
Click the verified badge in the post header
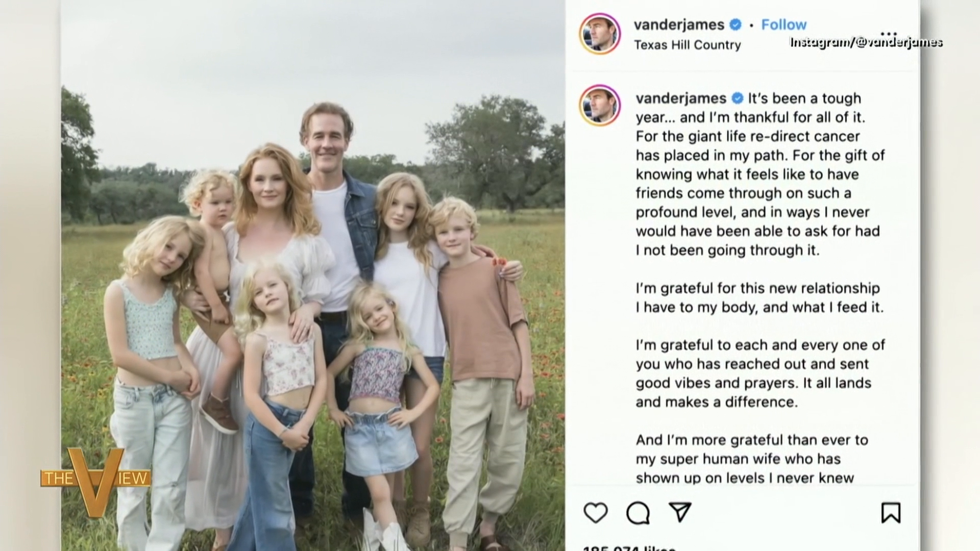[x=736, y=24]
